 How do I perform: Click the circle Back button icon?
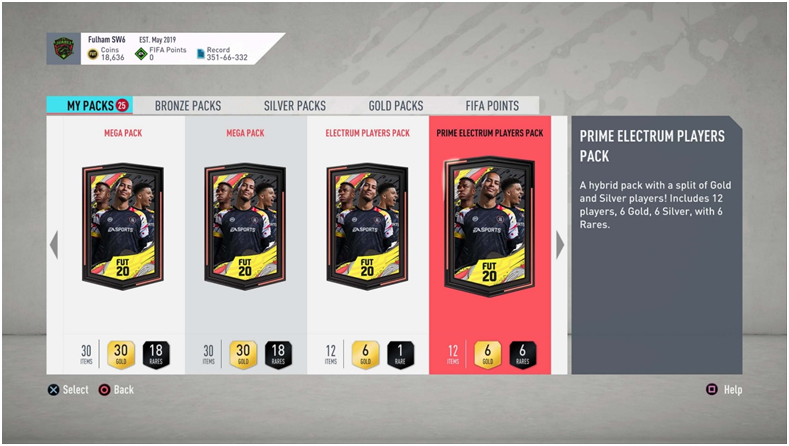click(104, 390)
